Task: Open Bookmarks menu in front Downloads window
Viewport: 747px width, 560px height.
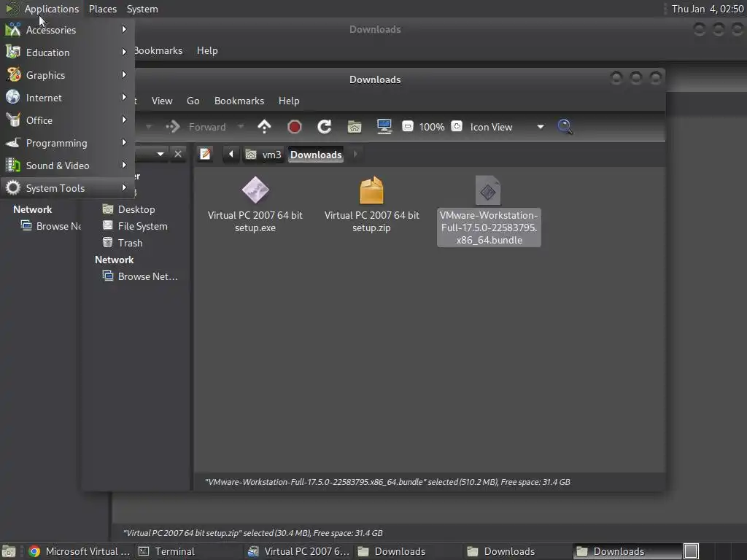Action: click(239, 101)
